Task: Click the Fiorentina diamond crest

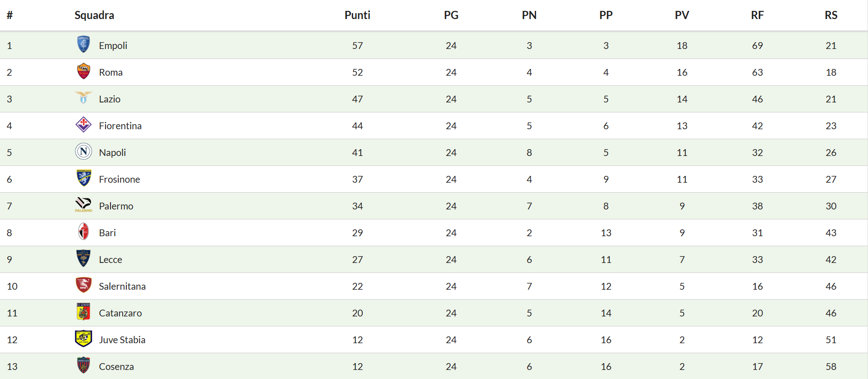Action: [x=83, y=125]
